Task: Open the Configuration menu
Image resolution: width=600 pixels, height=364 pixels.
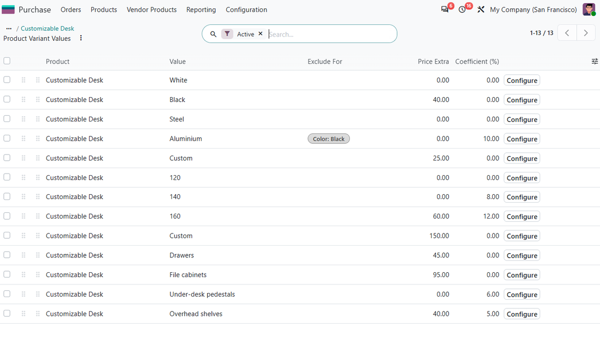Action: point(246,10)
